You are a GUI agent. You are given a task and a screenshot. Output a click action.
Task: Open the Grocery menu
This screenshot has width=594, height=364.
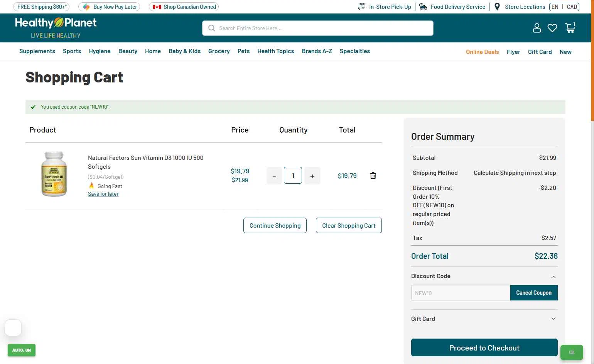coord(219,51)
